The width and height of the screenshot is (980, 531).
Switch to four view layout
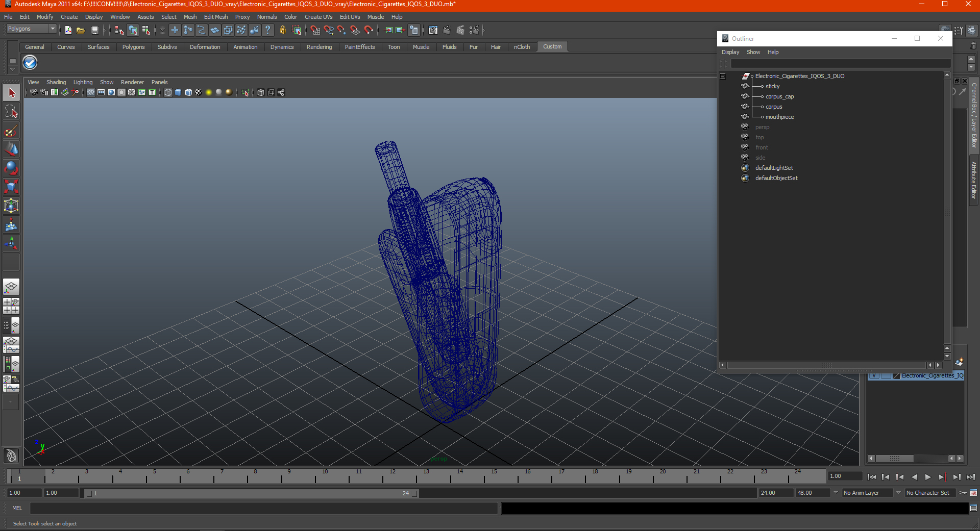(11, 306)
